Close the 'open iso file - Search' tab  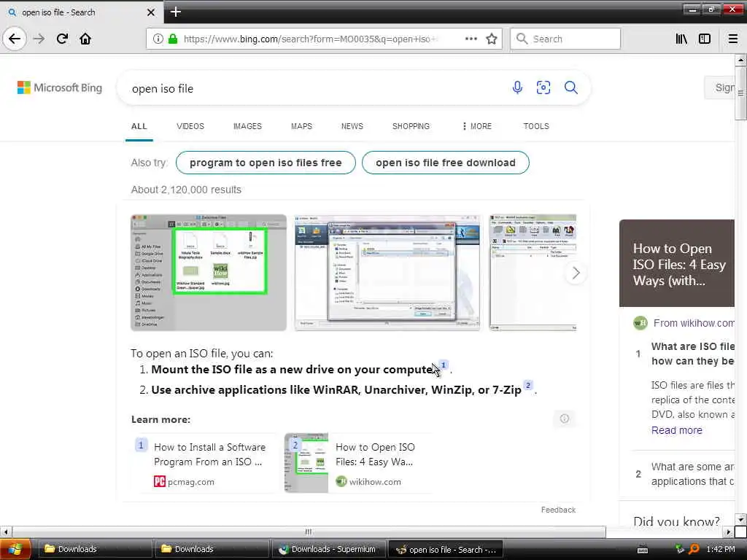pyautogui.click(x=150, y=12)
